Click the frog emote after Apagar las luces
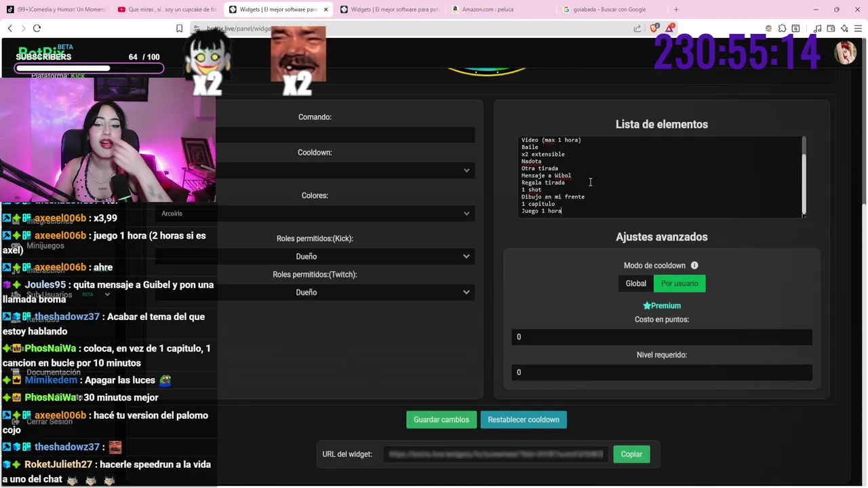This screenshot has height=488, width=868. (x=165, y=380)
